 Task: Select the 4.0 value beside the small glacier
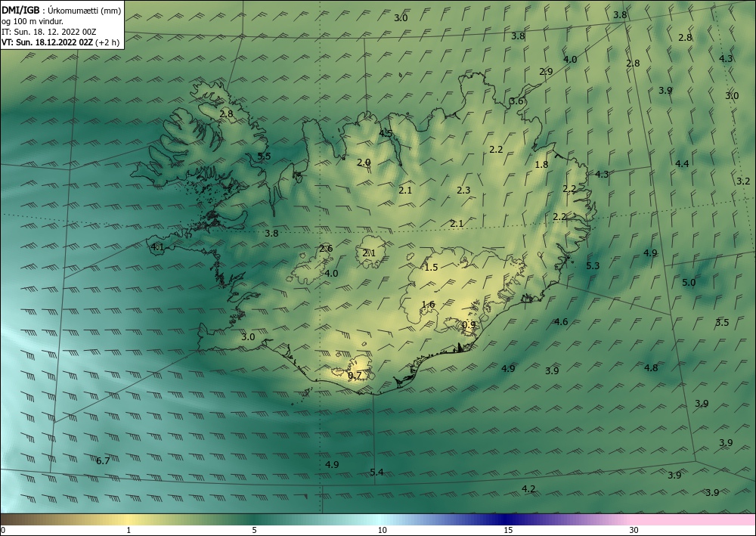pyautogui.click(x=331, y=274)
